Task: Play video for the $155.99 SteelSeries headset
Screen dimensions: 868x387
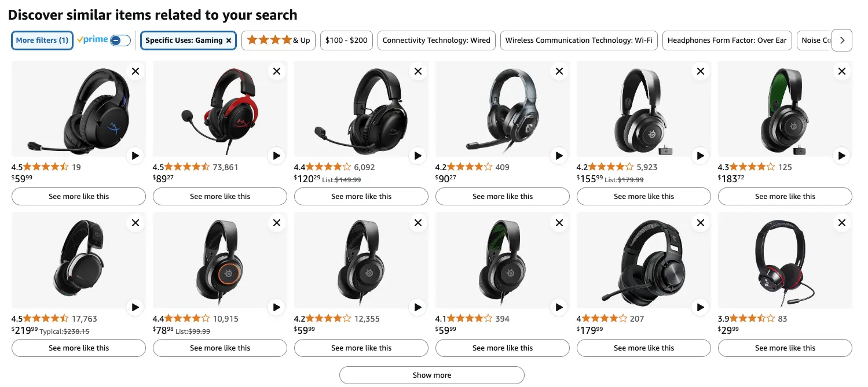Action: [700, 156]
